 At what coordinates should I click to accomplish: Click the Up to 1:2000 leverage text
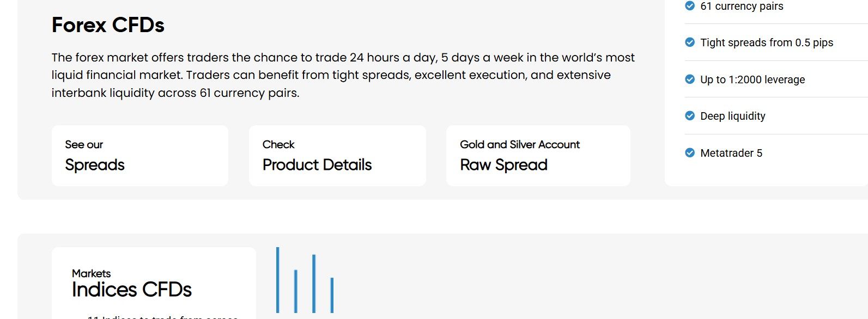[752, 79]
